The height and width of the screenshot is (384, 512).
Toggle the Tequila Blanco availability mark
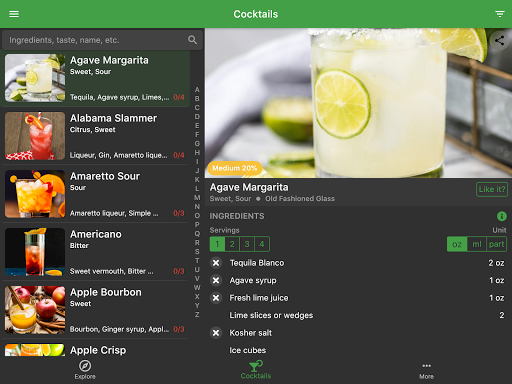(x=216, y=263)
